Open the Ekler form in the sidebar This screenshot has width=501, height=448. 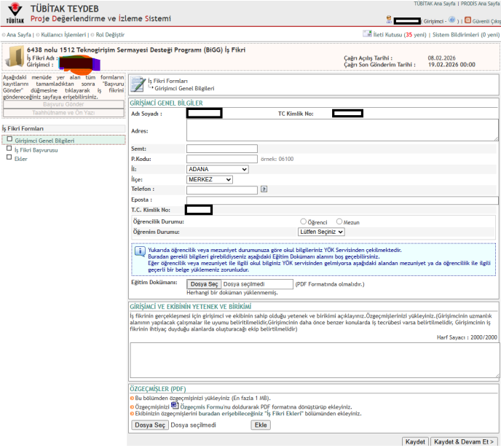tap(20, 158)
